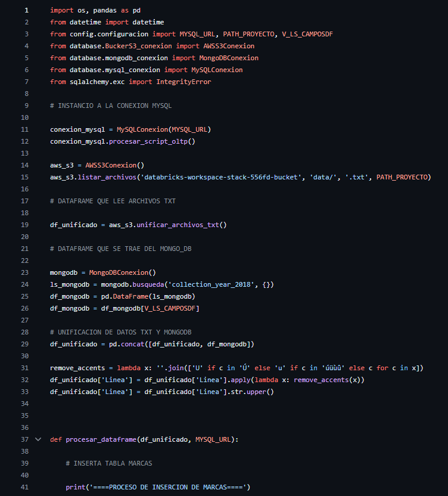Place cursor on V_LS_CAMPOSDF in line 3

(307, 34)
